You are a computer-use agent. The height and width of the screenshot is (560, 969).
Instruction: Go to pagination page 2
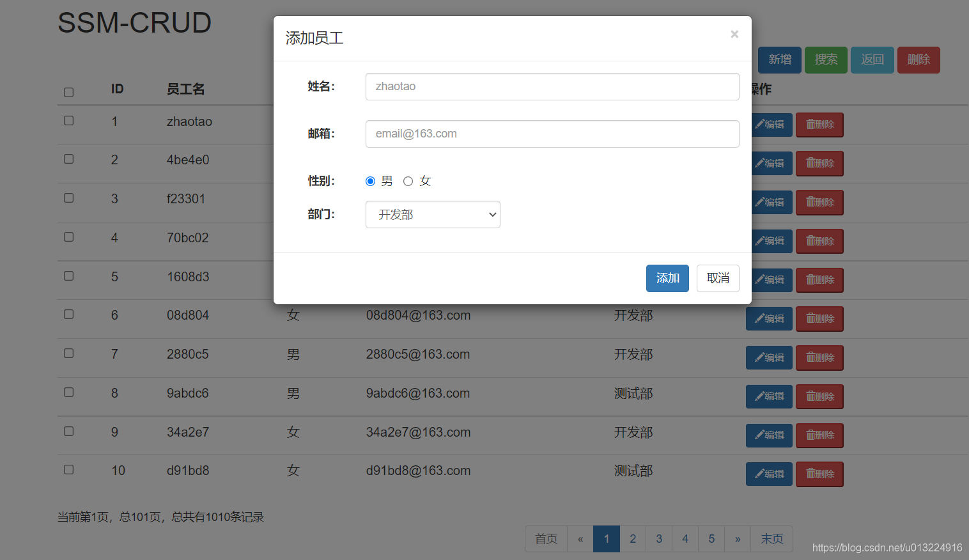[x=633, y=539]
